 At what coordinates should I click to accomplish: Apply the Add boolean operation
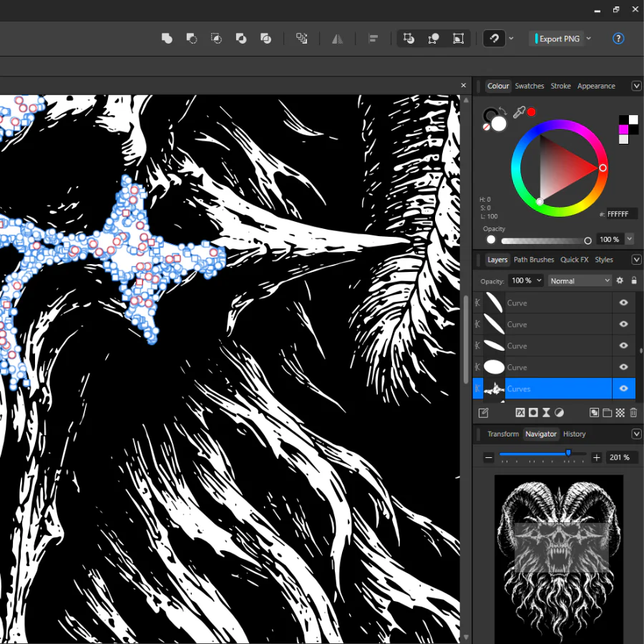click(167, 39)
